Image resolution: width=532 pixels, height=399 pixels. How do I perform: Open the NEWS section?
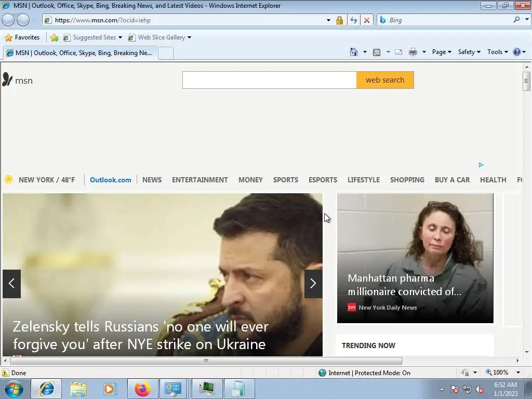click(152, 180)
